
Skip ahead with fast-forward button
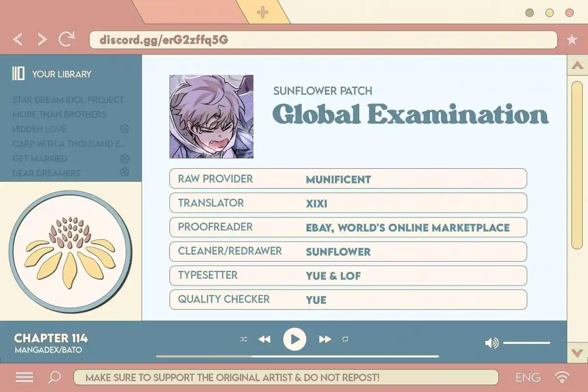325,339
